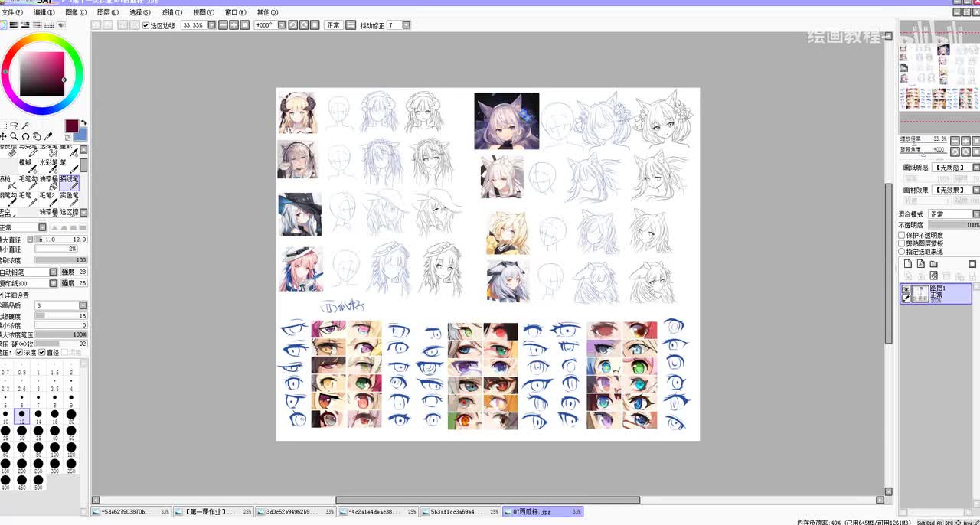The image size is (980, 525).
Task: Open the 编辑 menu
Action: tap(44, 12)
